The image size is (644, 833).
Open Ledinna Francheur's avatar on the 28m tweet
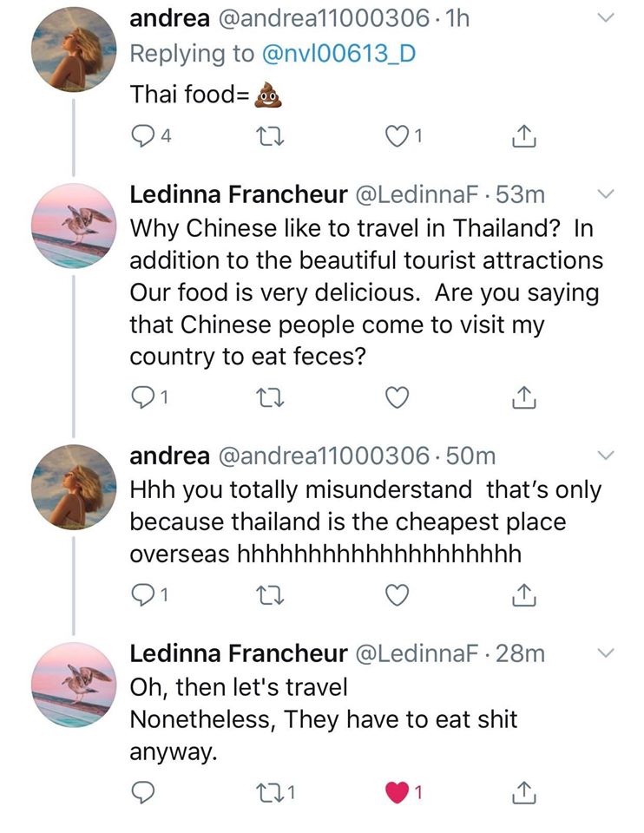pyautogui.click(x=74, y=684)
